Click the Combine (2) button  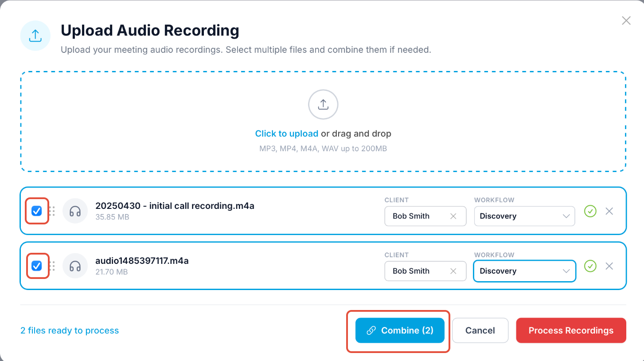[399, 330]
